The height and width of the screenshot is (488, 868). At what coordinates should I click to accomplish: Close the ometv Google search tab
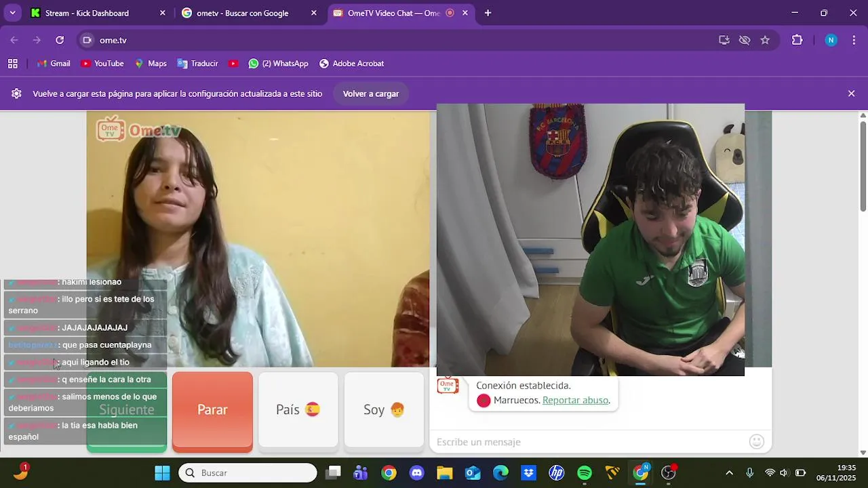point(314,13)
